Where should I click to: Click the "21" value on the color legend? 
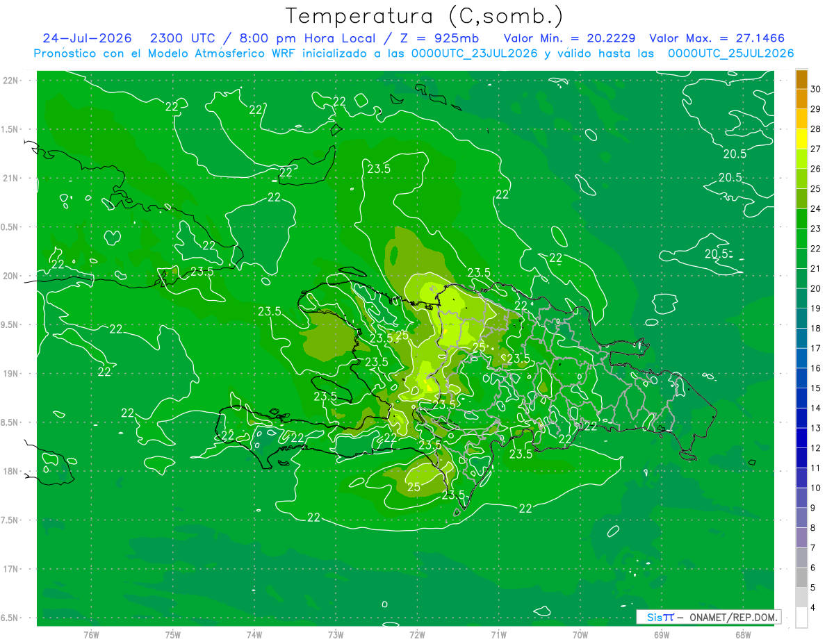pos(815,268)
